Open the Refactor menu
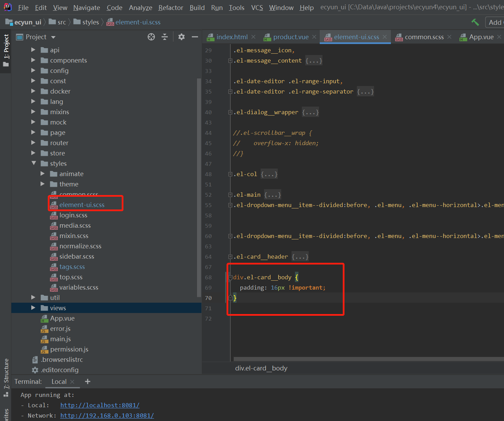This screenshot has width=504, height=421. pos(171,8)
